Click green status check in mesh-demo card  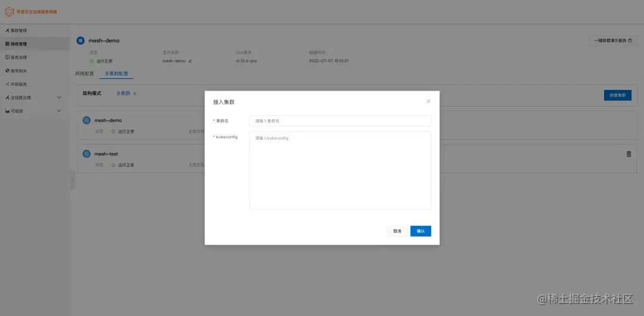click(113, 132)
